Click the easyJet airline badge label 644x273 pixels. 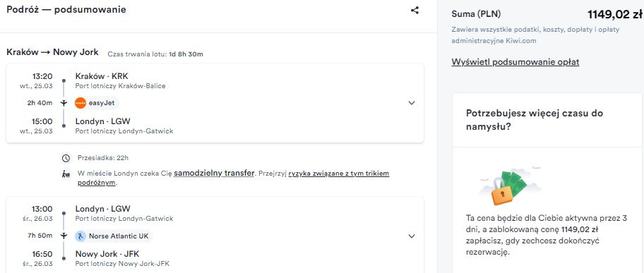pyautogui.click(x=102, y=103)
